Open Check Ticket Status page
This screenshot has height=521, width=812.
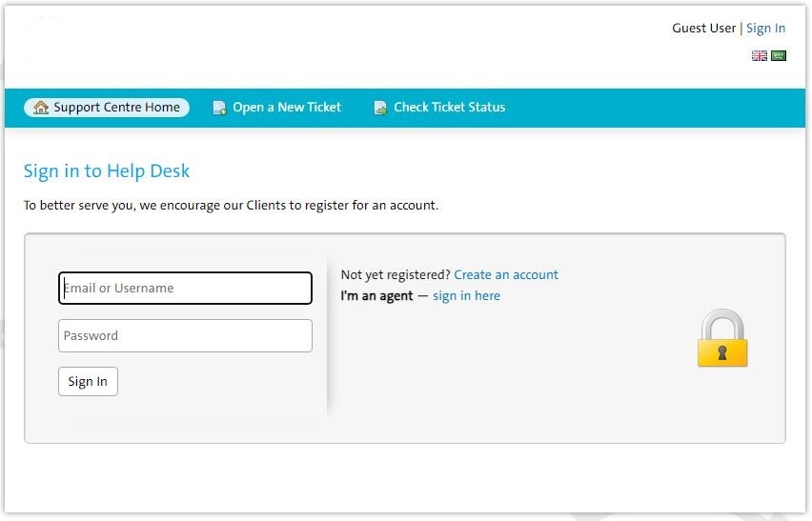click(439, 107)
